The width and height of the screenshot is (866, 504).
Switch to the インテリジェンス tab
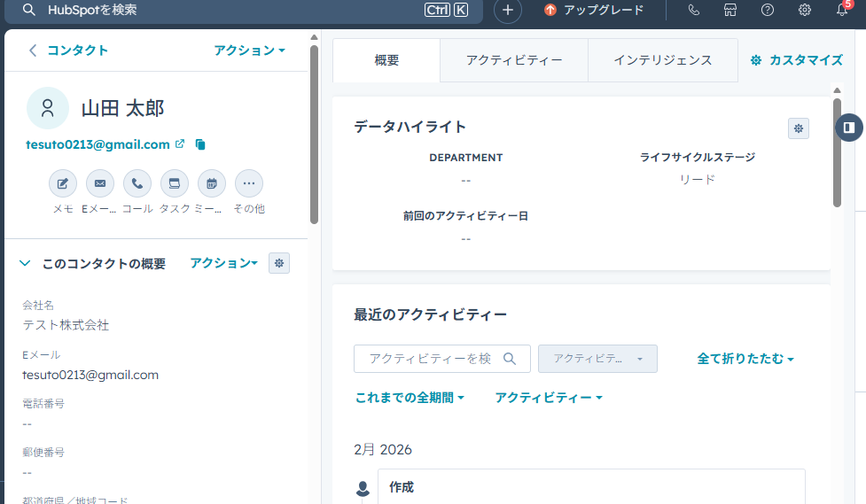click(x=662, y=60)
